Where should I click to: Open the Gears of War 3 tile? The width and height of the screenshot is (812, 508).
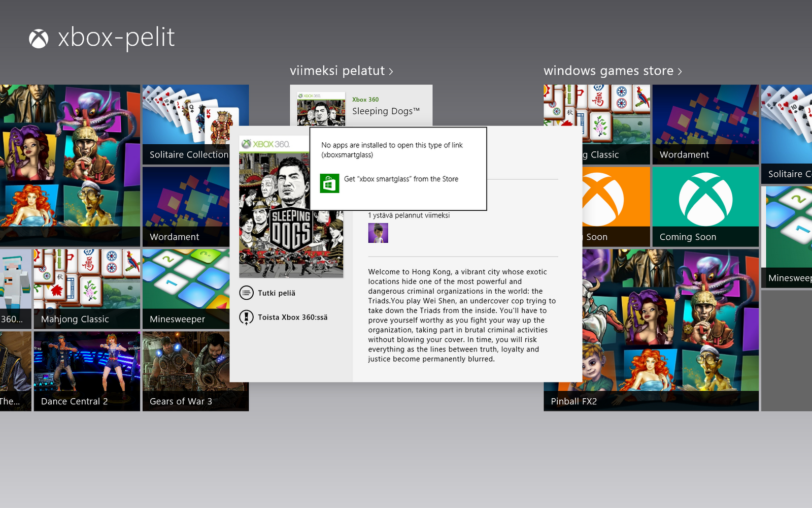pos(196,371)
